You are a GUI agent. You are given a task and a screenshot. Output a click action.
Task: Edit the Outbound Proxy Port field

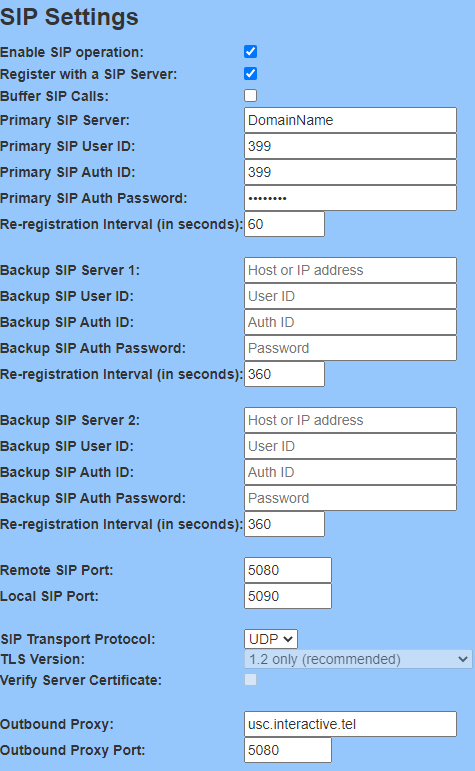click(x=288, y=750)
